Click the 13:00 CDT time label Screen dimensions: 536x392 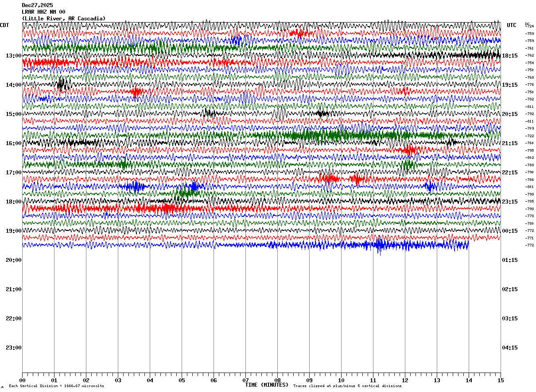[14, 56]
